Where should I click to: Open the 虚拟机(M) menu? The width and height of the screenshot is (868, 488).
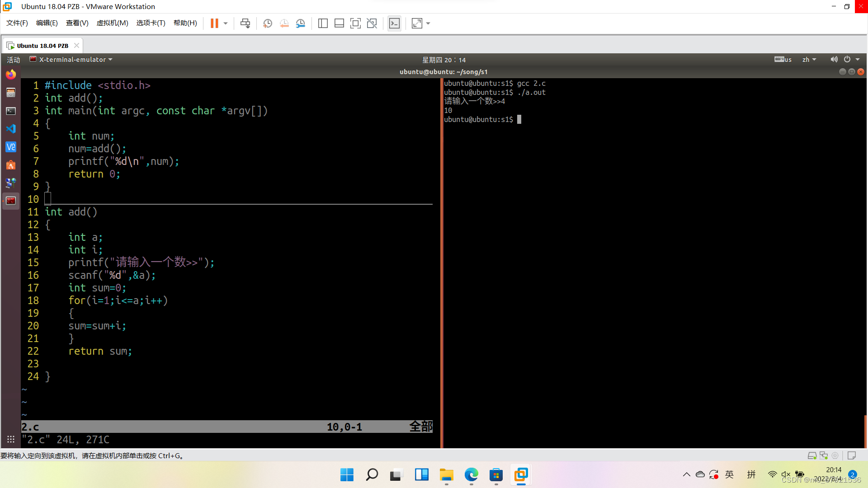coord(112,23)
